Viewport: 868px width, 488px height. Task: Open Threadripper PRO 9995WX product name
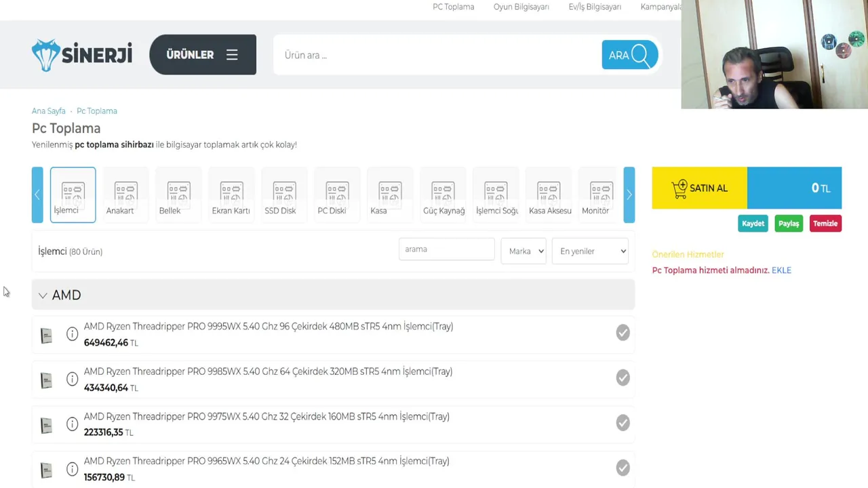click(269, 327)
